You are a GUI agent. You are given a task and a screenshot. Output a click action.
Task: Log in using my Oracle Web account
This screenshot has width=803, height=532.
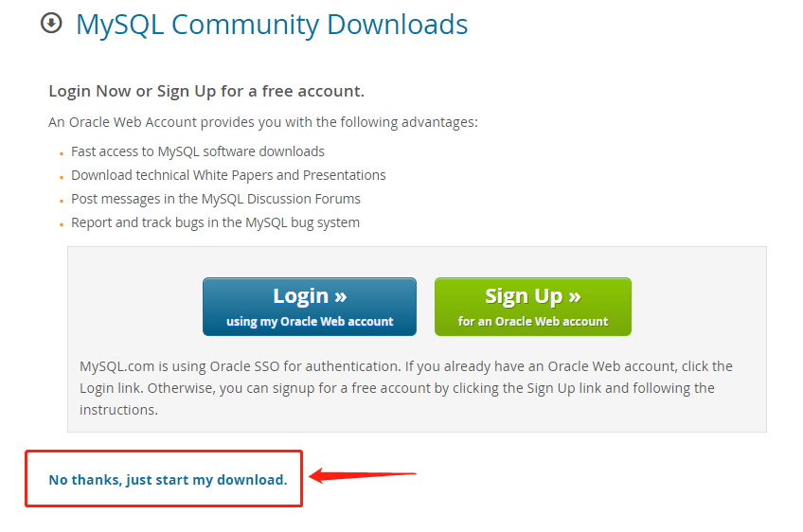[310, 307]
